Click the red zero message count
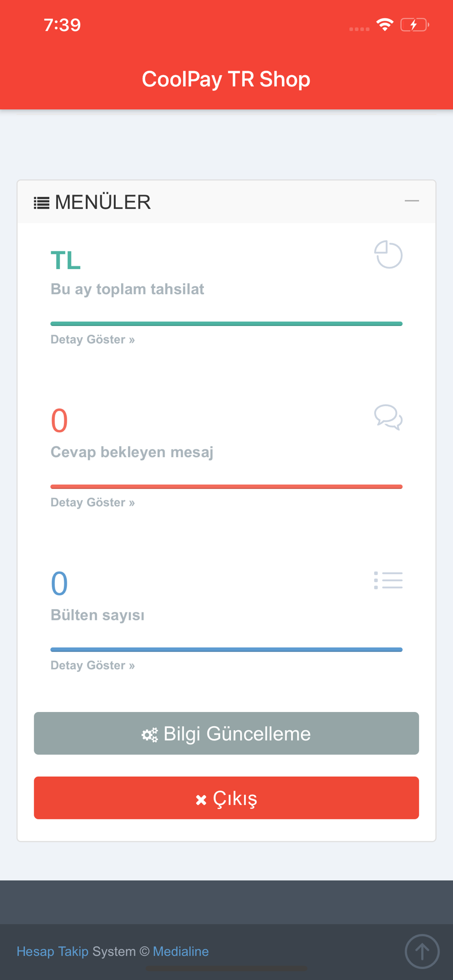This screenshot has height=980, width=453. tap(59, 421)
